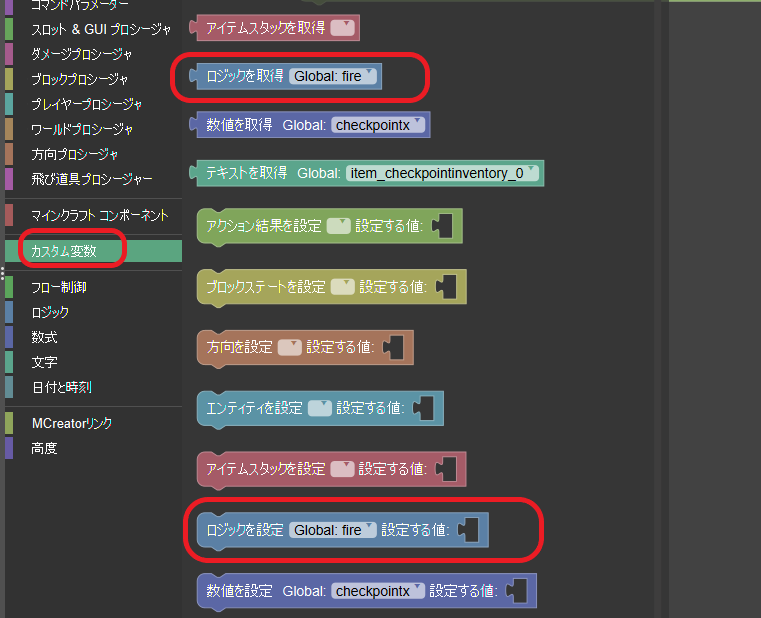Open Global: fire dropdown in ロジックを取得 block

[x=333, y=76]
